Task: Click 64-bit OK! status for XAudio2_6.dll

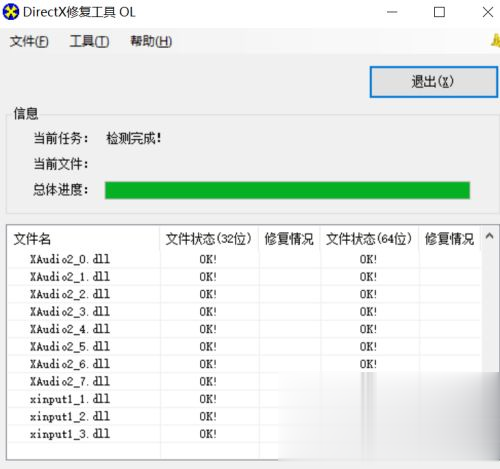Action: tap(368, 364)
